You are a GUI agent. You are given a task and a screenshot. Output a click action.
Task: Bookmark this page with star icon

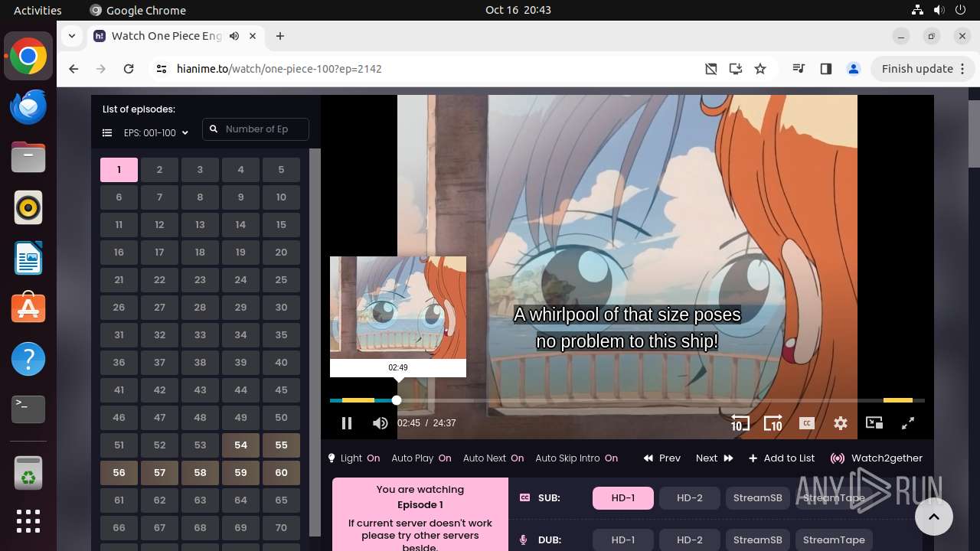[x=760, y=69]
